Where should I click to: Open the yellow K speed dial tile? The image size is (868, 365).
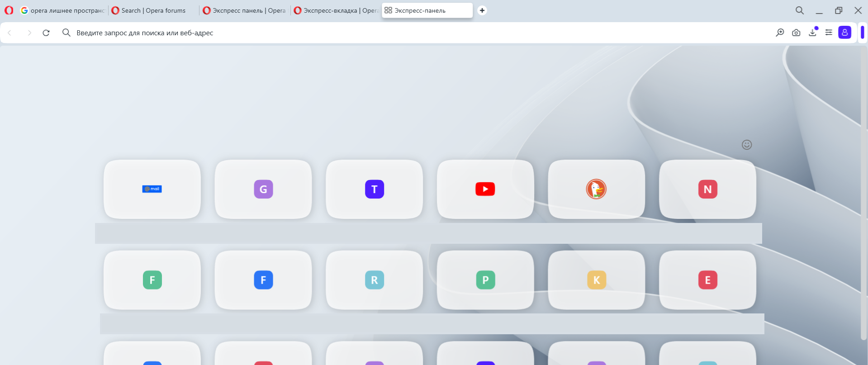(x=597, y=280)
